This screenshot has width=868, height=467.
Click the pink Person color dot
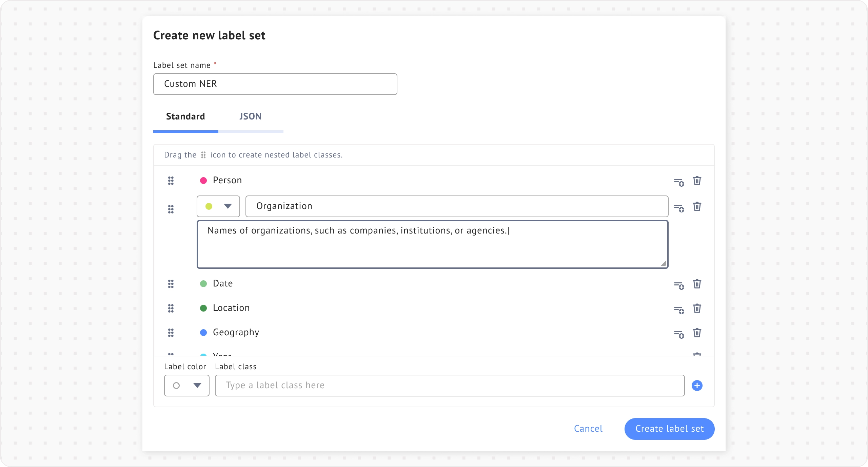(203, 181)
